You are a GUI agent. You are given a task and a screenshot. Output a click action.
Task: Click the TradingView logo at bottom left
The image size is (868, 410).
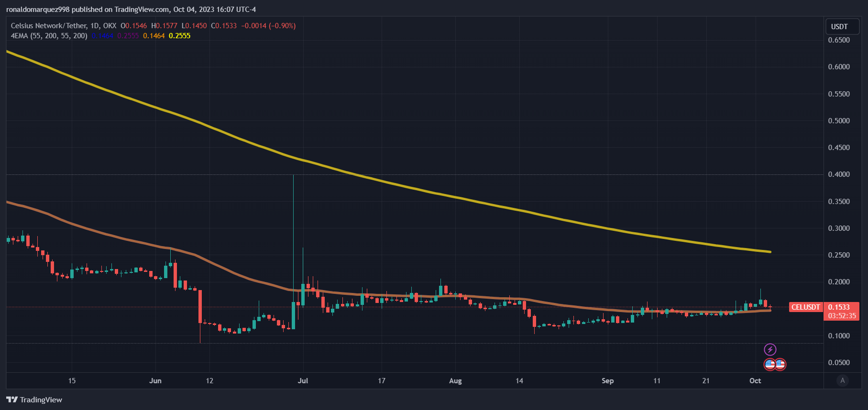[x=34, y=399]
